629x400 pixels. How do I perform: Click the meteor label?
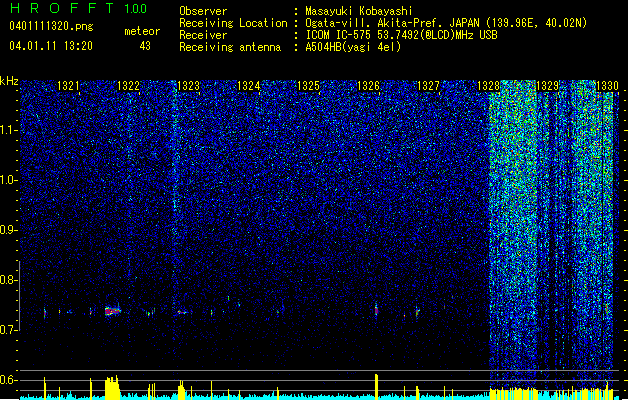tap(142, 31)
